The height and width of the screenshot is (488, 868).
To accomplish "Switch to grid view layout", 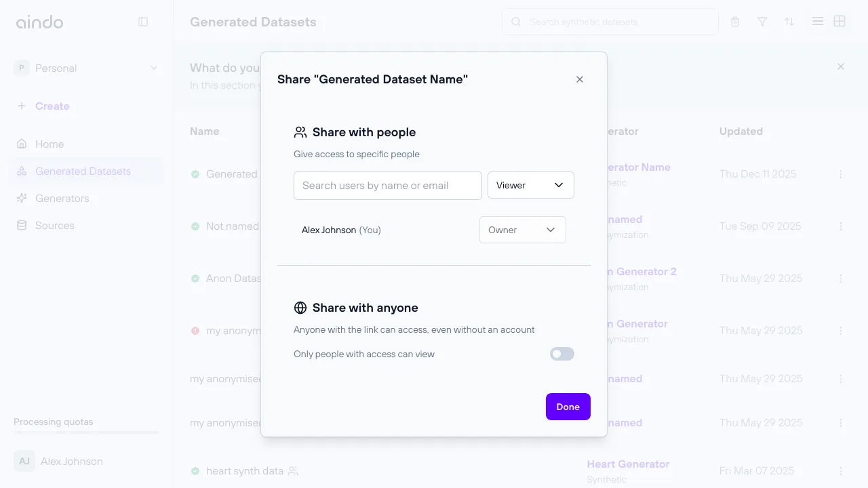I will [840, 21].
